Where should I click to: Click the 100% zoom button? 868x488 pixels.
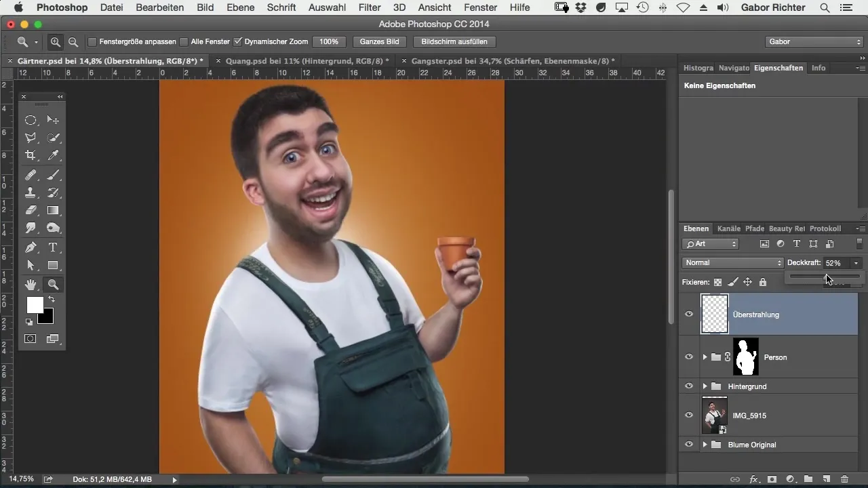[x=329, y=42]
